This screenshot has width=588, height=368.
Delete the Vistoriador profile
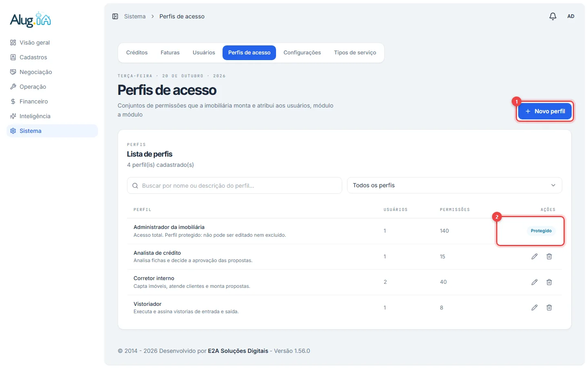point(549,307)
